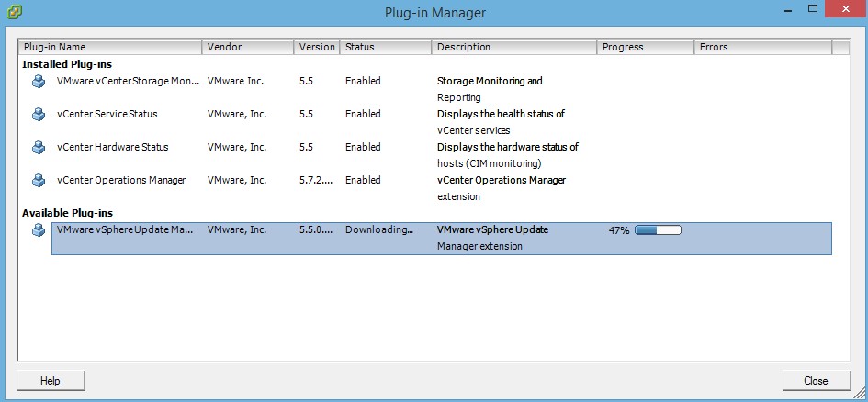Click the 47% progress percentage text
The width and height of the screenshot is (868, 402).
619,230
